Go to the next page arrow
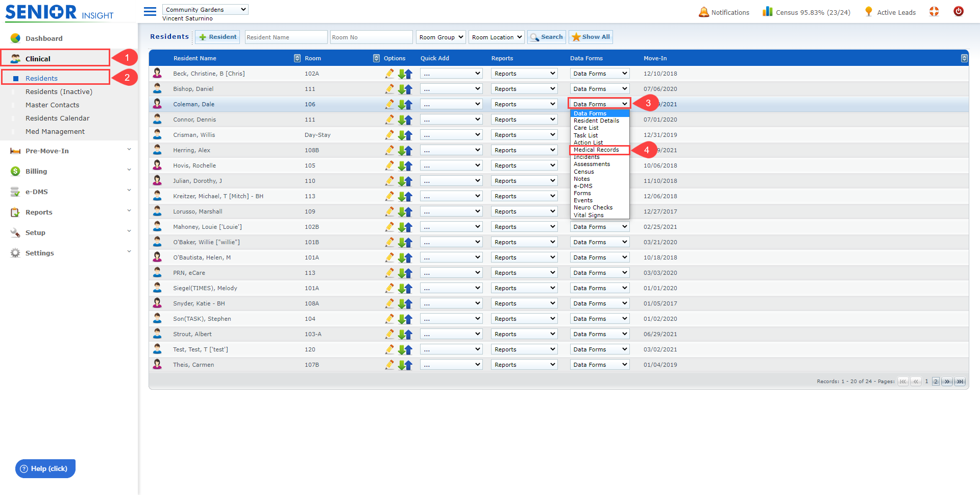980x495 pixels. (x=947, y=382)
